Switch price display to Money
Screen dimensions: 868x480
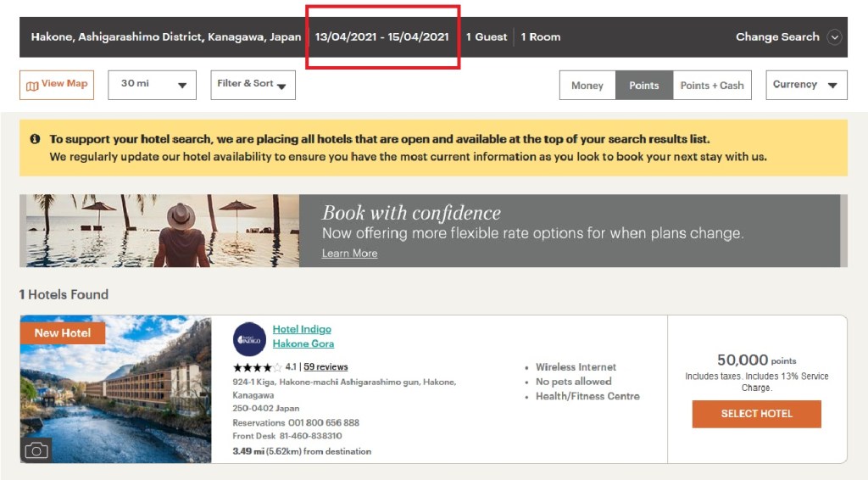(587, 85)
